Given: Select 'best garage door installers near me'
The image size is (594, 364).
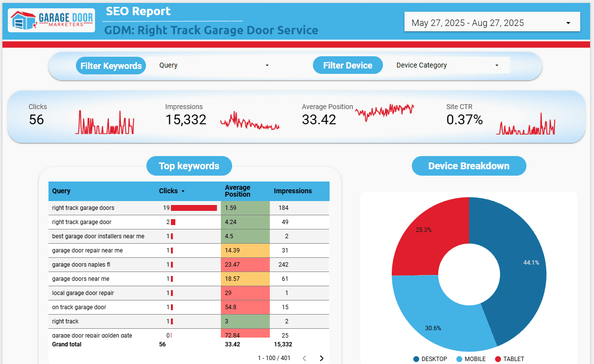Looking at the screenshot, I should (x=189, y=236).
